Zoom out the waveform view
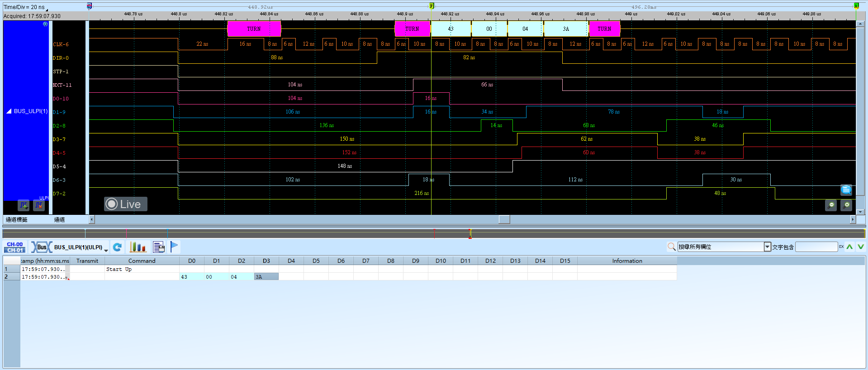This screenshot has width=868, height=370. 831,205
